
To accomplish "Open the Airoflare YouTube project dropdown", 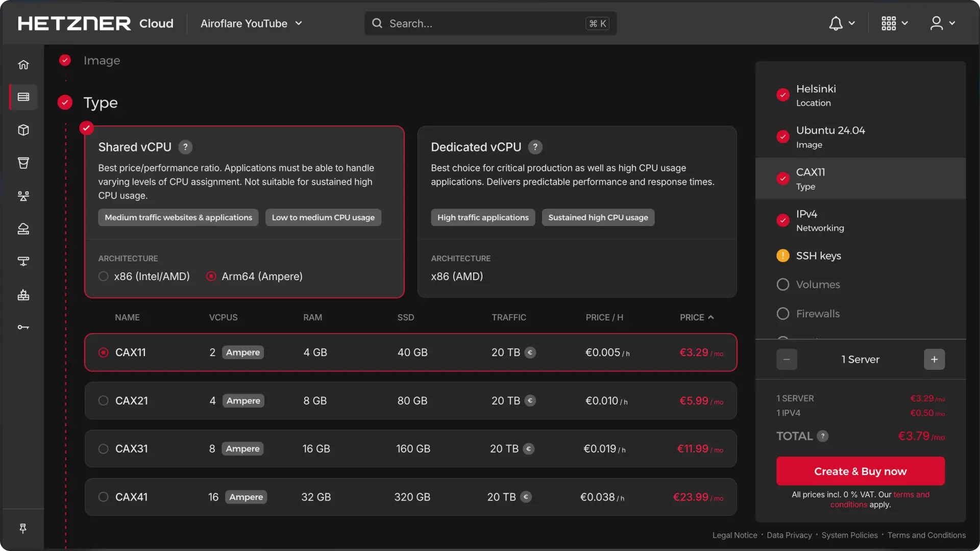I will [x=251, y=23].
